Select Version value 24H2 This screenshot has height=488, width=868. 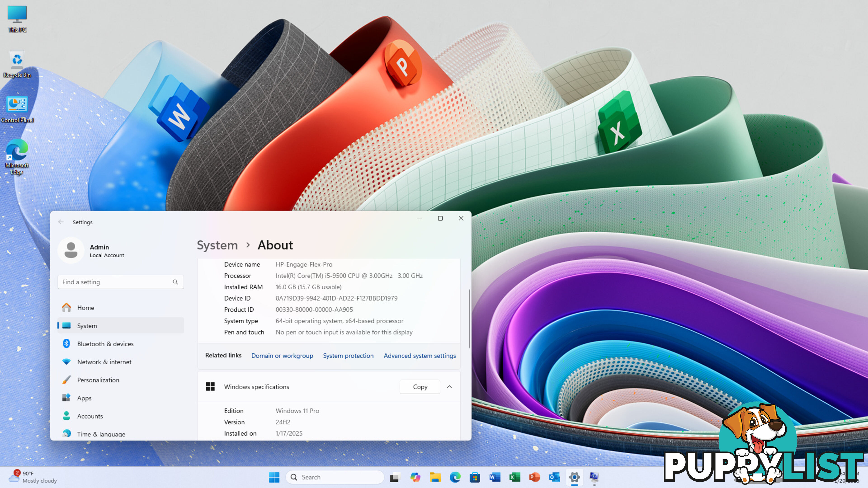(x=283, y=422)
